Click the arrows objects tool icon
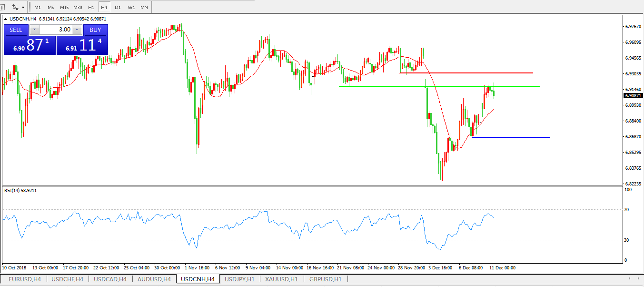 pyautogui.click(x=15, y=8)
